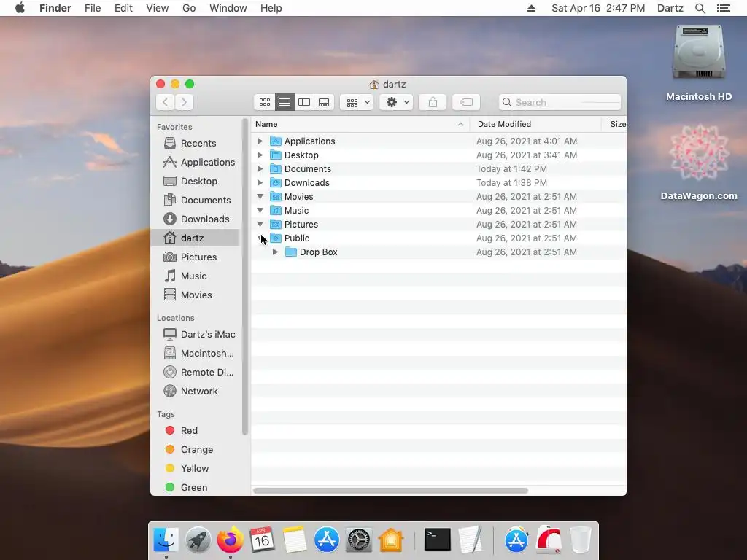This screenshot has height=560, width=747.
Task: Open the File menu
Action: click(93, 8)
